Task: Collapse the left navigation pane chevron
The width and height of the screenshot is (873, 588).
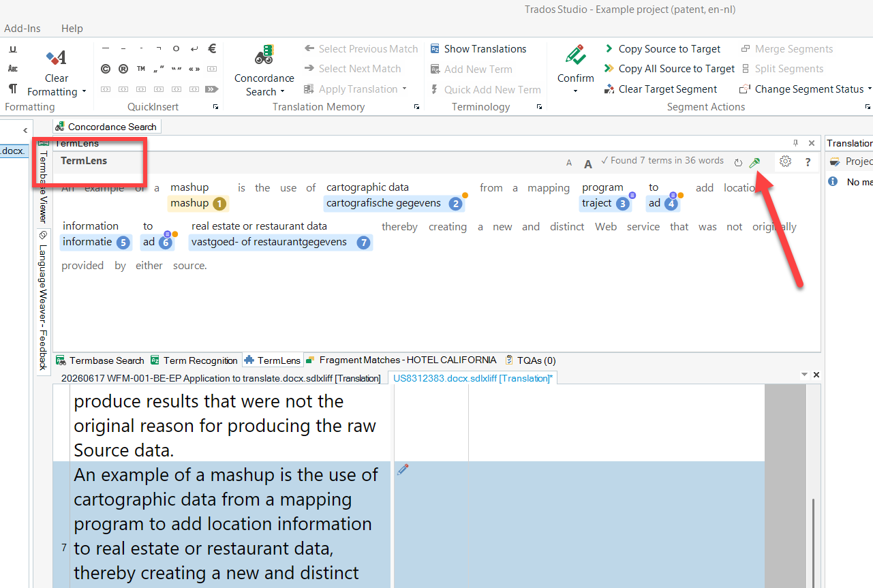Action: (x=25, y=130)
